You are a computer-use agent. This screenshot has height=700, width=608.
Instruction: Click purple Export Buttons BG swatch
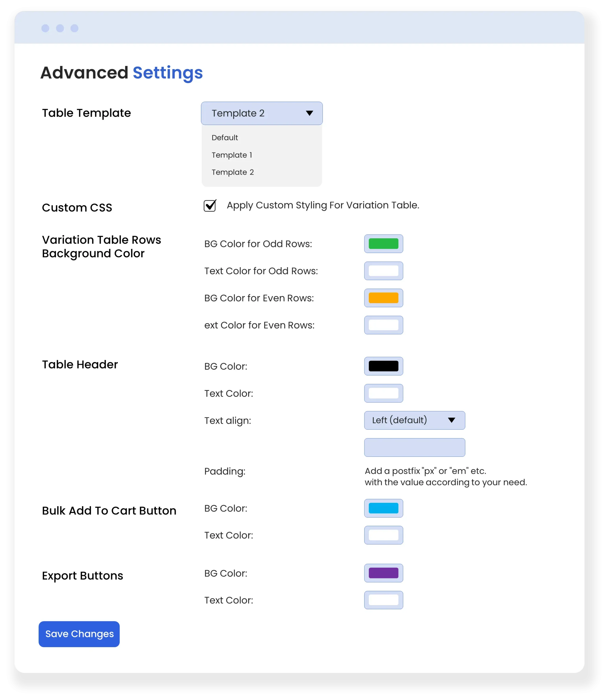[x=383, y=573]
